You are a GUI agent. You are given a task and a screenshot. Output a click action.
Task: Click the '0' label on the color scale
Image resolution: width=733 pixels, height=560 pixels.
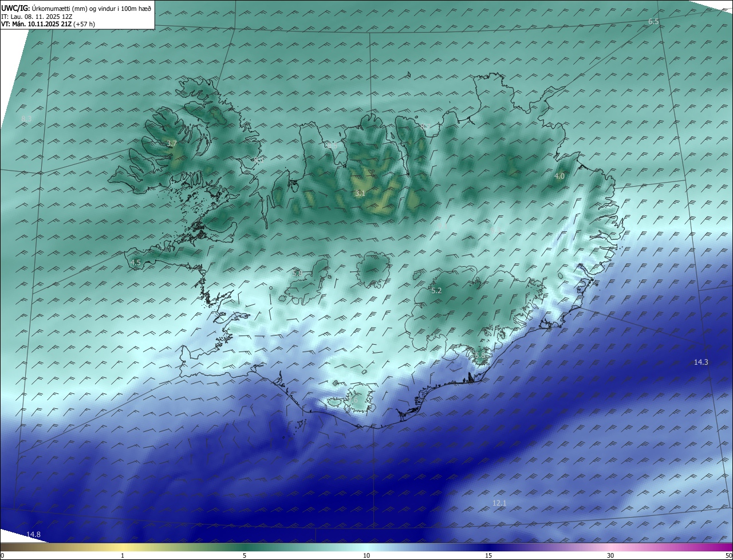tap(2, 555)
